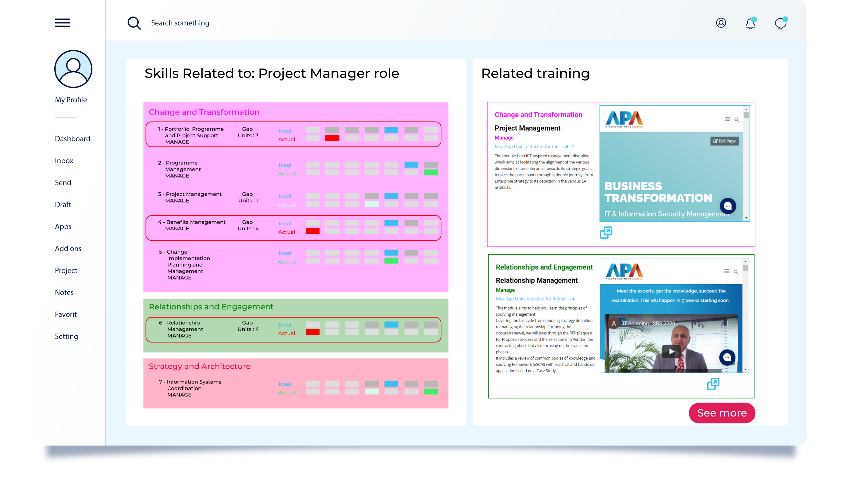Click the Edit Page button
Screen dimensions: 842x504
724,141
